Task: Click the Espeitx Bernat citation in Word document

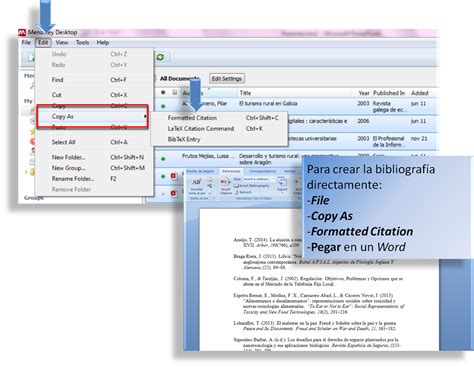Action: click(x=319, y=304)
